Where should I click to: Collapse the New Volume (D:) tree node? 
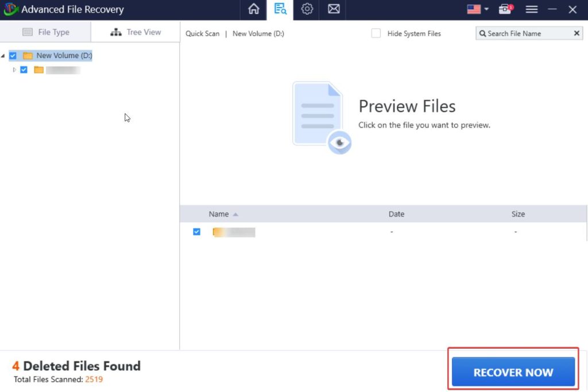[x=3, y=56]
